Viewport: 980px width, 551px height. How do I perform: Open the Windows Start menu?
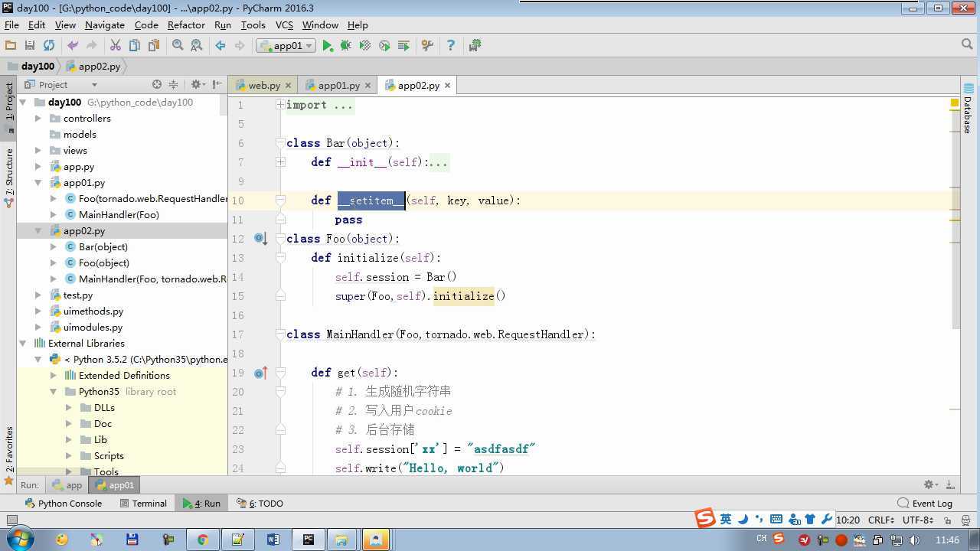(19, 540)
